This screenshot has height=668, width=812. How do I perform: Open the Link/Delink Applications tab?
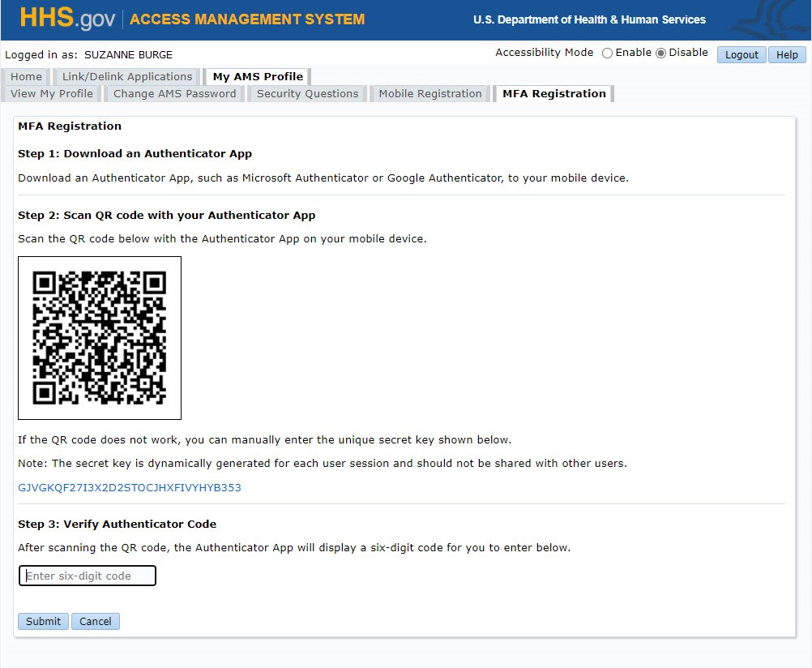pos(126,76)
